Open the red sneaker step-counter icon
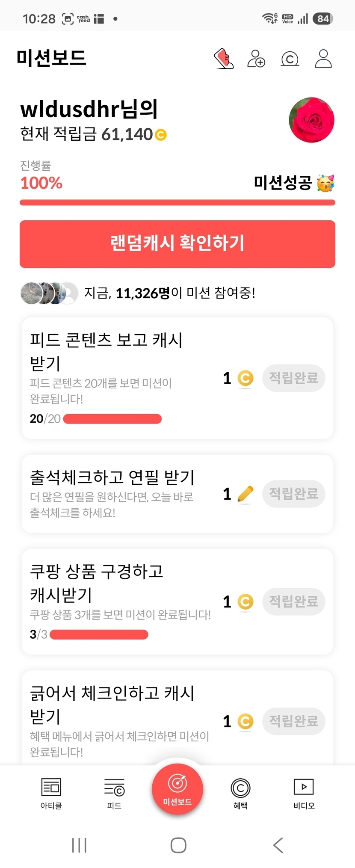The height and width of the screenshot is (868, 355). click(223, 59)
